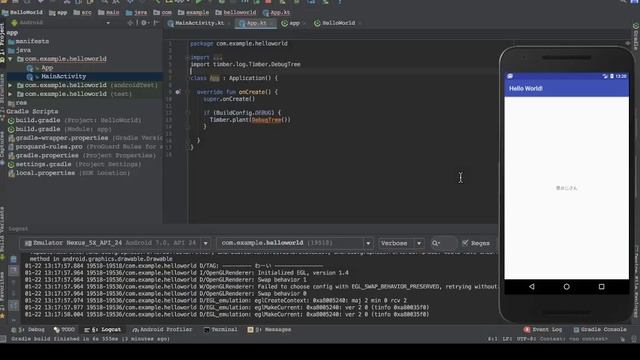
Task: Open the TODO bottom tab
Action: click(x=64, y=329)
